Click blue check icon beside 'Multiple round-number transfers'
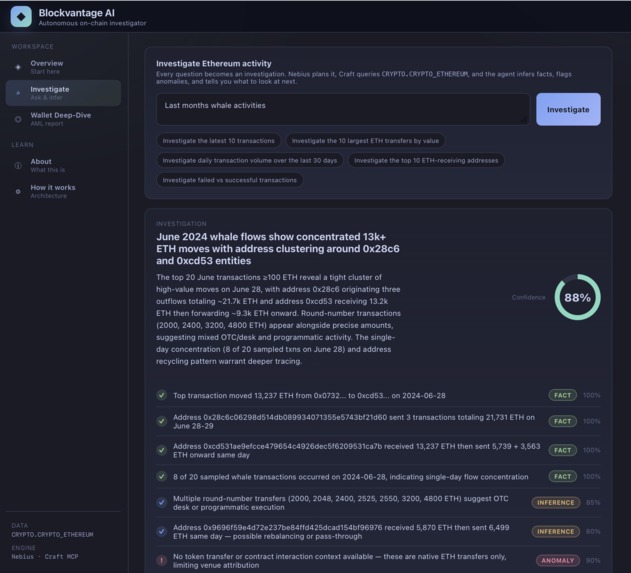This screenshot has width=631, height=573. tap(162, 503)
